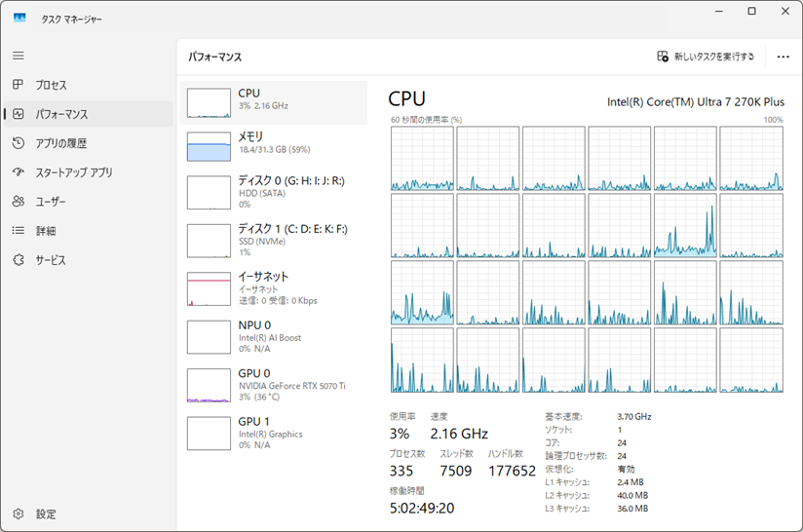The image size is (803, 532).
Task: Click the CPU mini graph thumbnail
Action: (209, 103)
